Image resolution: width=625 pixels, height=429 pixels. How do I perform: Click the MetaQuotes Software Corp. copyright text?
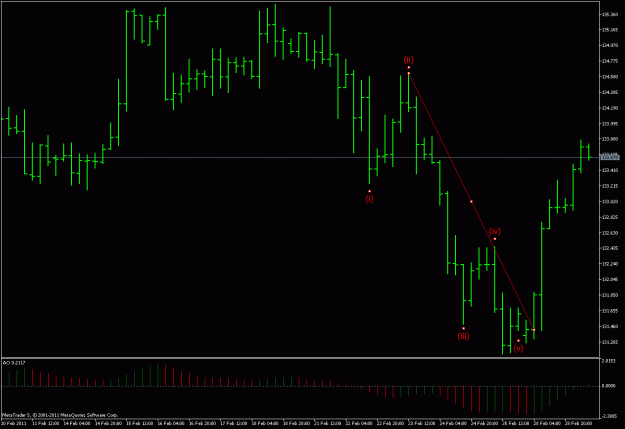pos(60,415)
